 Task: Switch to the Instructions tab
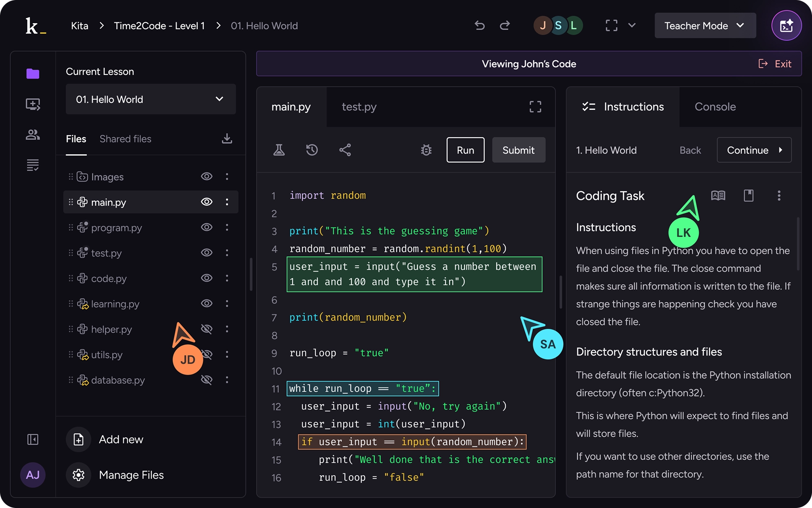[x=623, y=107]
